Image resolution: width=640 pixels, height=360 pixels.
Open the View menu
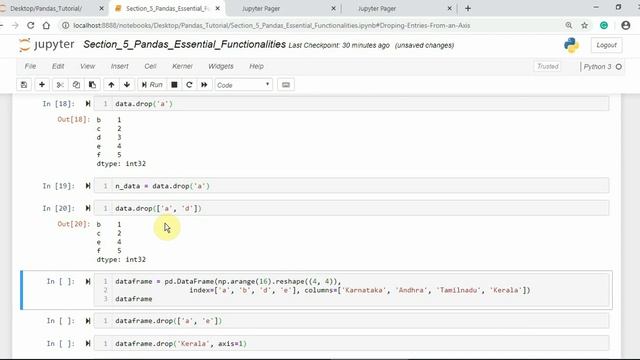click(x=87, y=66)
